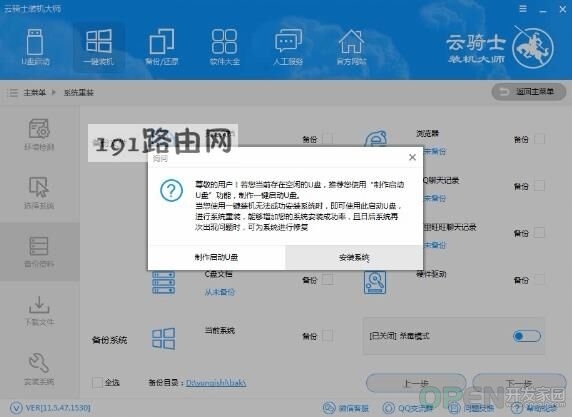Click the 主菜单 list icon in breadcrumb

pos(13,93)
